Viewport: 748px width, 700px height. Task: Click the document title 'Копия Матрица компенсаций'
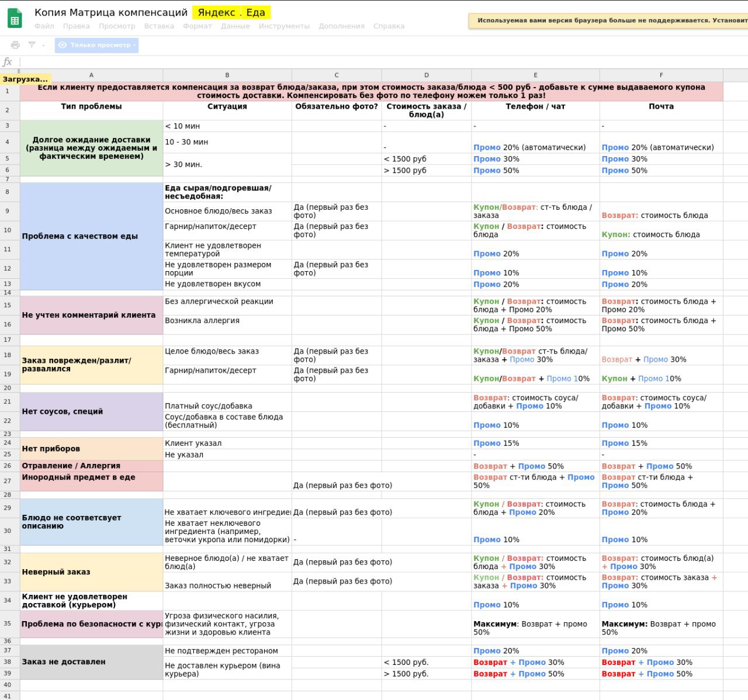coord(111,12)
